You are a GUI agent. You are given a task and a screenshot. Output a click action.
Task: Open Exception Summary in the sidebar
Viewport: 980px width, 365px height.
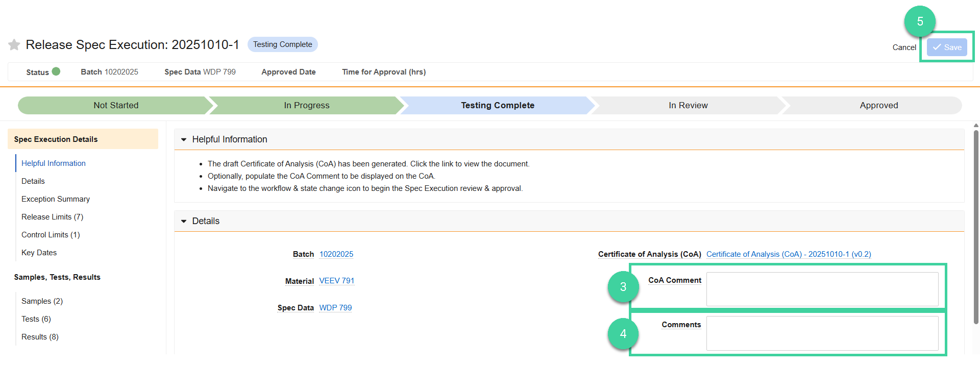(56, 199)
